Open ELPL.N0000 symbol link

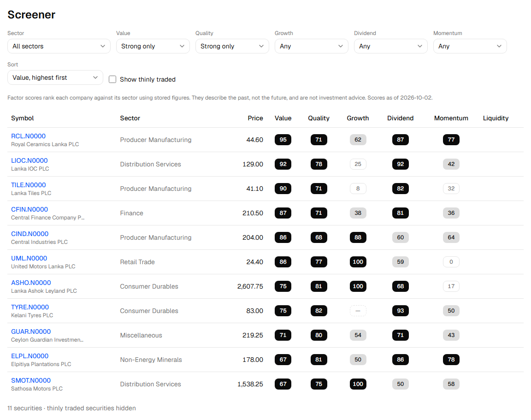(x=30, y=355)
